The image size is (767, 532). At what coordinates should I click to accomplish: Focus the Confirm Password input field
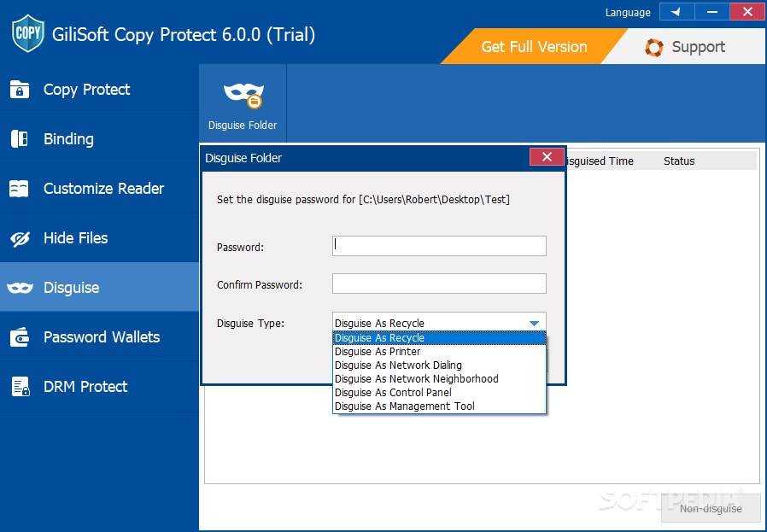coord(439,284)
